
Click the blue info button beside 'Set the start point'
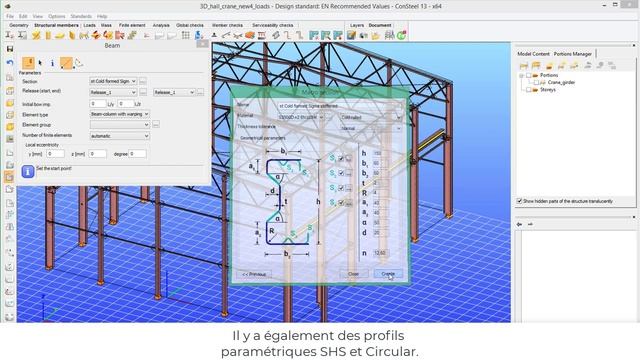click(27, 171)
